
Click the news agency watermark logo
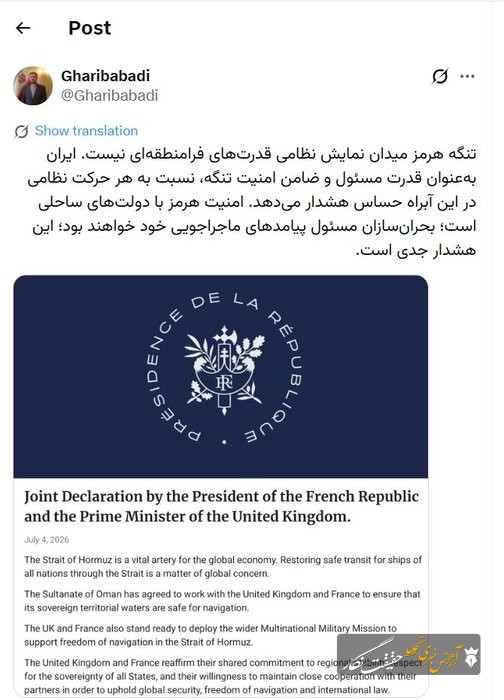pos(408,654)
